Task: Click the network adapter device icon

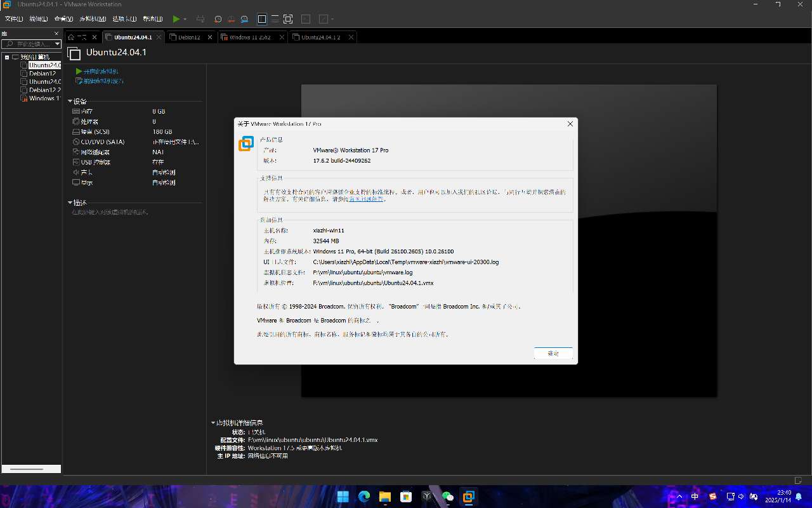Action: (x=76, y=152)
